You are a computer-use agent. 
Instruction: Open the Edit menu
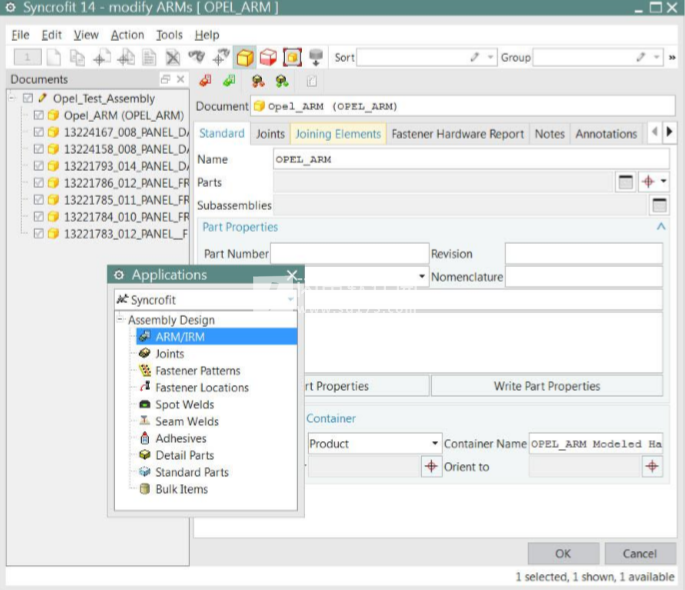tap(52, 35)
